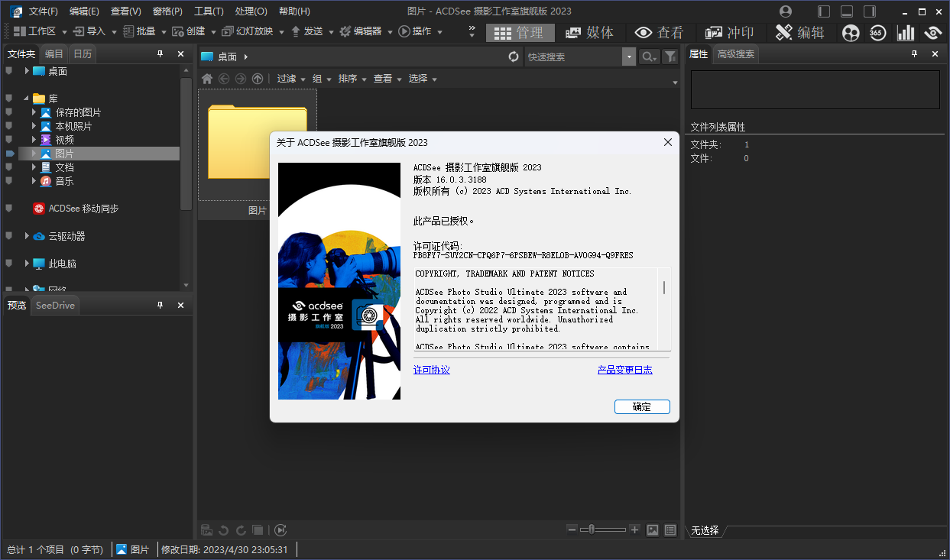Viewport: 950px width, 560px height.
Task: Switch to 编辑 edit mode
Action: click(799, 32)
